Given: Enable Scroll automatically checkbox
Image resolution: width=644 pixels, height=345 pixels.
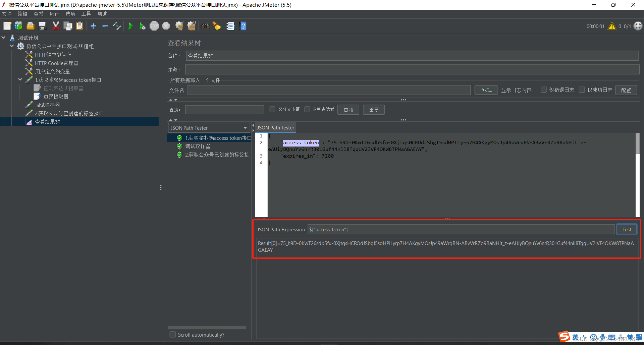Looking at the screenshot, I should pyautogui.click(x=173, y=335).
